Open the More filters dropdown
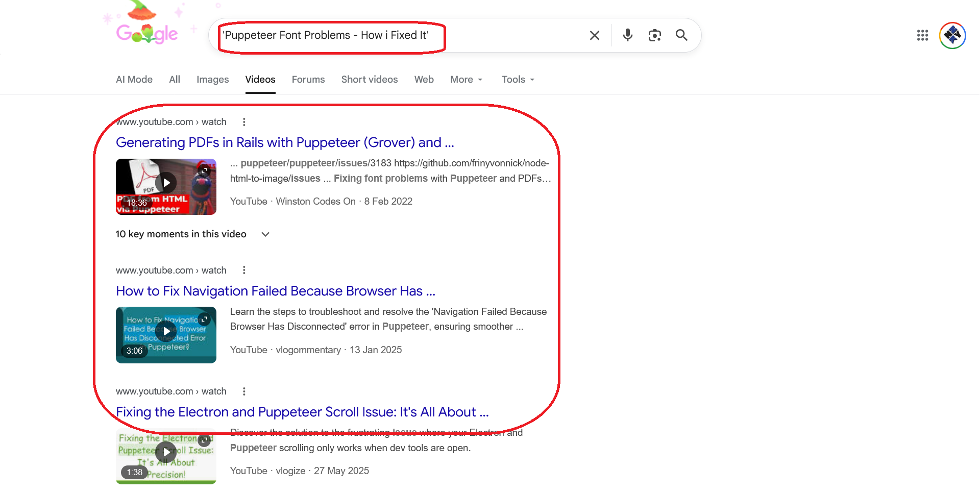The height and width of the screenshot is (493, 980). click(465, 80)
